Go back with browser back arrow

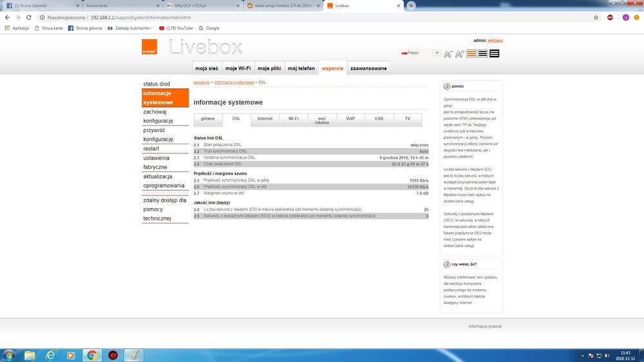(x=7, y=17)
